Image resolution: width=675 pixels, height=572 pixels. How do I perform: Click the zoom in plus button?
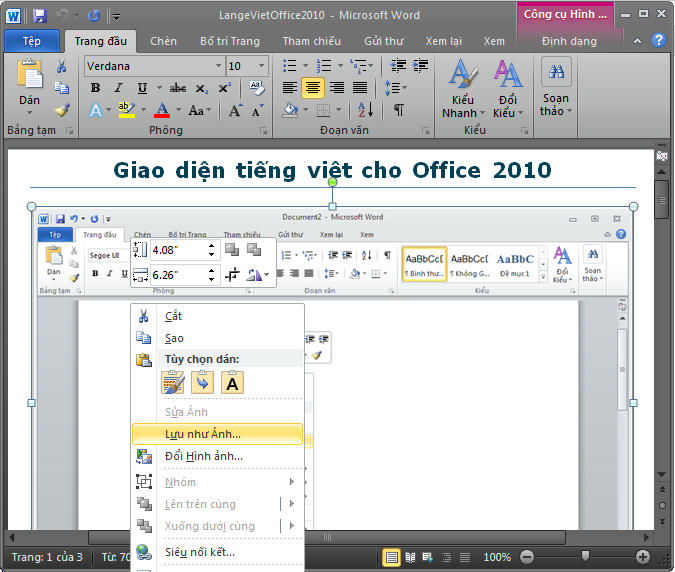tap(643, 557)
